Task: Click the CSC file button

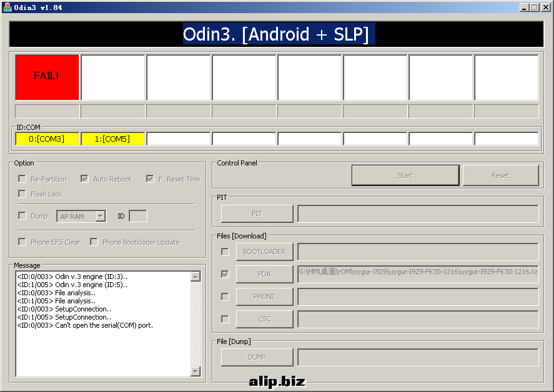Action: pos(265,319)
